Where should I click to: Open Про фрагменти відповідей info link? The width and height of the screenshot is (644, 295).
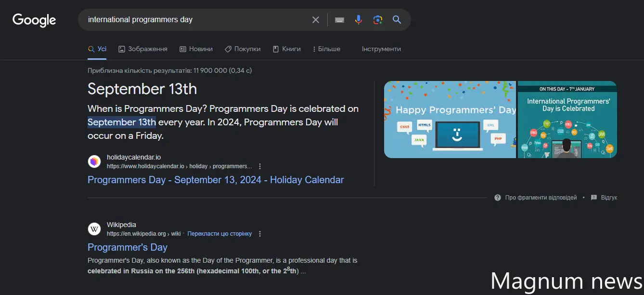point(541,198)
